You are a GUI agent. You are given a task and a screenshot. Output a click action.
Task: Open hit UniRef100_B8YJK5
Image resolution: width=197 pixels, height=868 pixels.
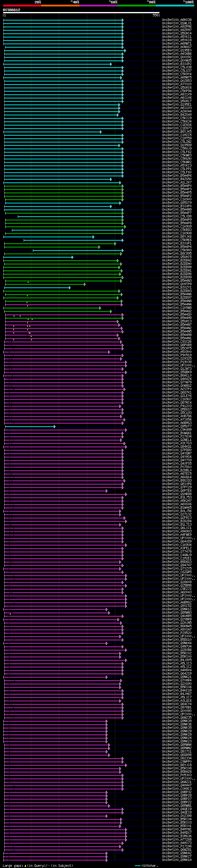pos(177,131)
